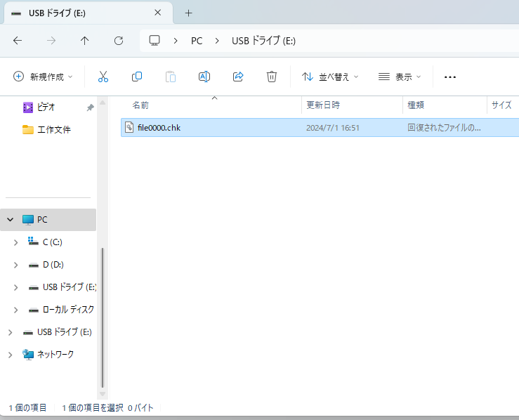The height and width of the screenshot is (420, 519).
Task: Add a new tab with plus
Action: (x=188, y=13)
